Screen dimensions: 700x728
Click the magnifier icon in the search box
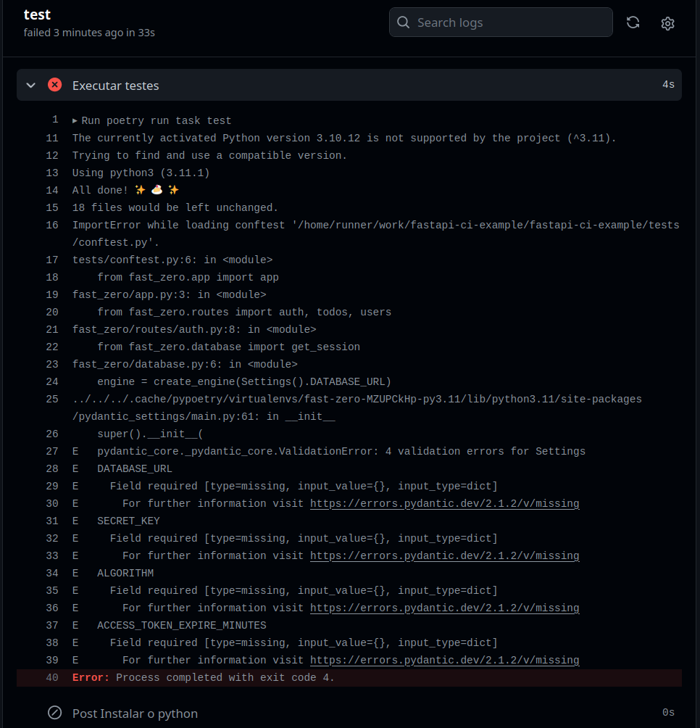404,22
